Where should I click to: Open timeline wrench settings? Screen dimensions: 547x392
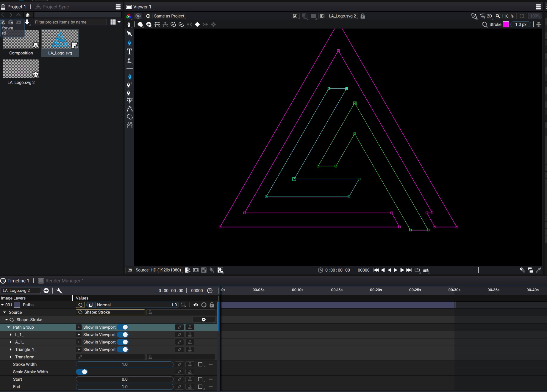click(59, 291)
